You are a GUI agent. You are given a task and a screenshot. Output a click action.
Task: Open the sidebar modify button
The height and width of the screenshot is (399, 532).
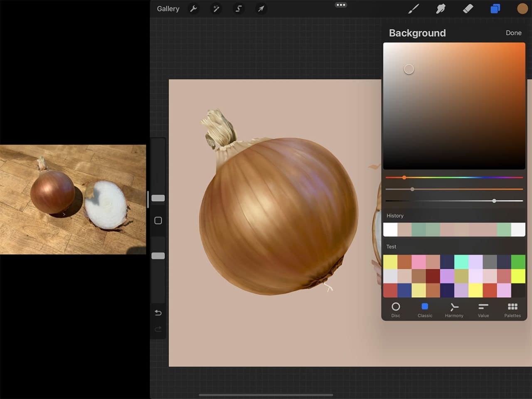tap(158, 221)
